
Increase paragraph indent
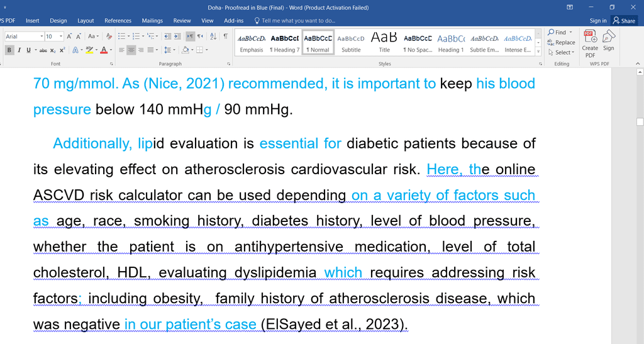click(177, 36)
